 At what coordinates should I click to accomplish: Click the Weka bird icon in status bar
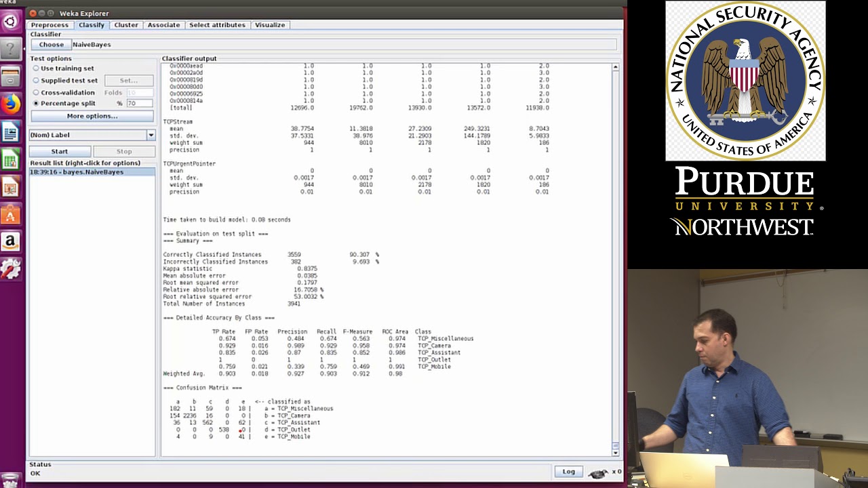pos(597,472)
